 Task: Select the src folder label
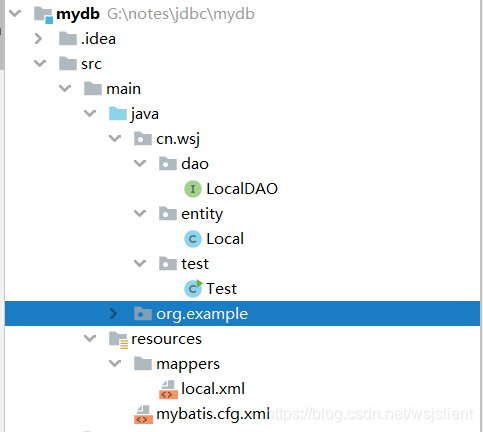pos(91,64)
